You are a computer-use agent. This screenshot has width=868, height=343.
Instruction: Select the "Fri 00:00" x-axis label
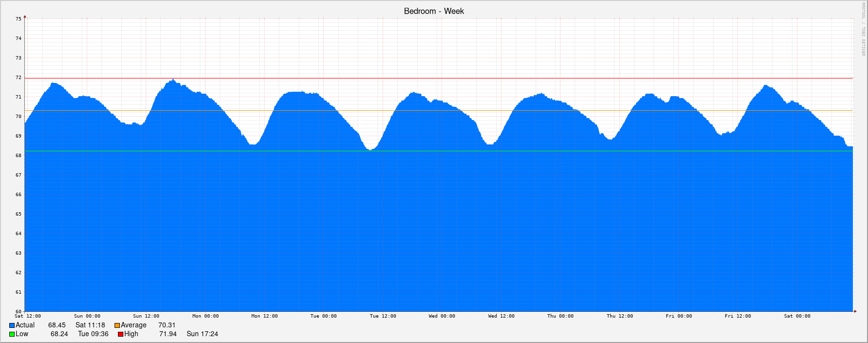pos(679,316)
